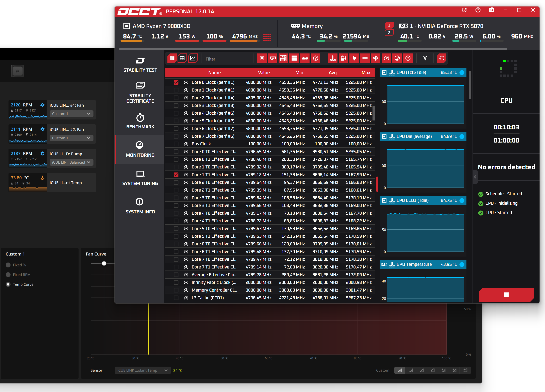
Task: Toggle the voltage dashes sensor type filter
Action: click(365, 58)
